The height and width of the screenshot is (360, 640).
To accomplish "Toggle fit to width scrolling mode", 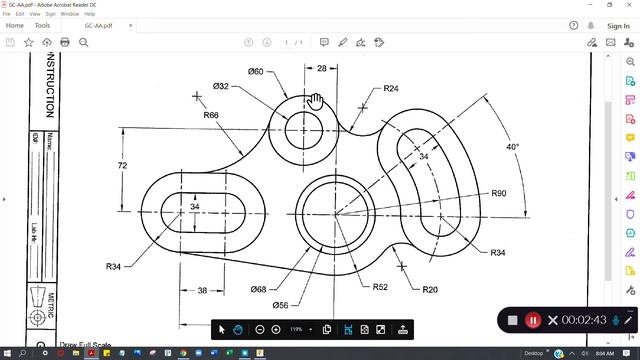I will pos(348,329).
